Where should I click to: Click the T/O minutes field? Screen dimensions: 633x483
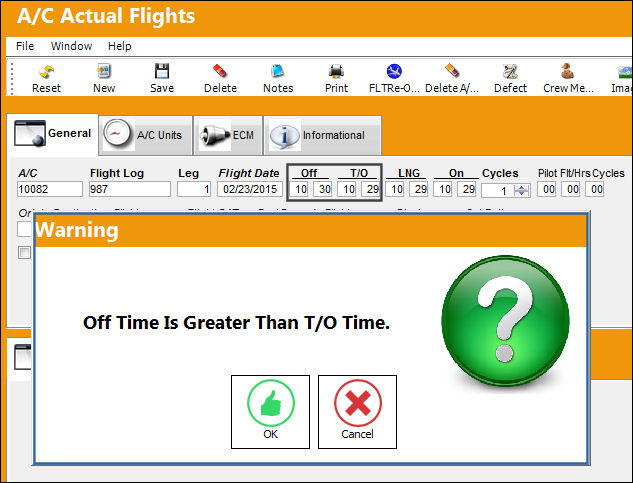point(371,189)
